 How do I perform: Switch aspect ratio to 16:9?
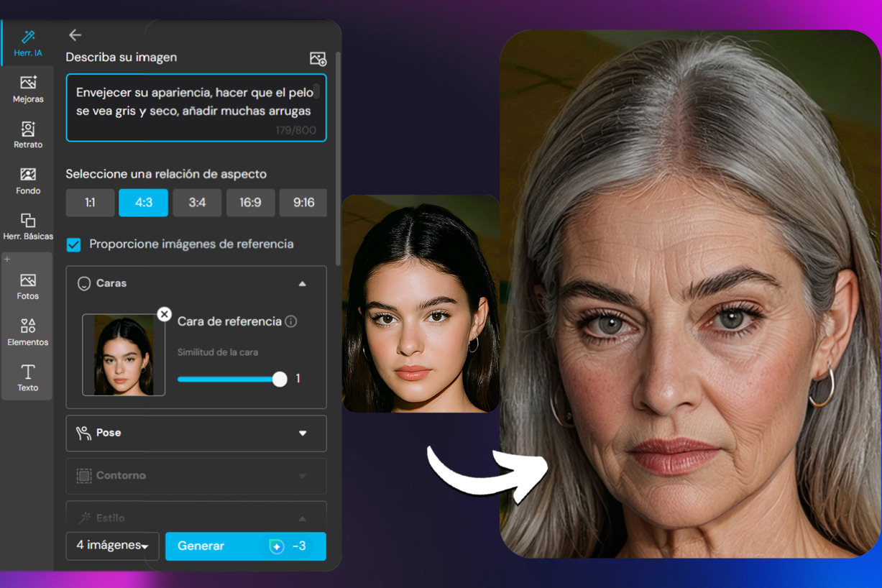coord(250,203)
